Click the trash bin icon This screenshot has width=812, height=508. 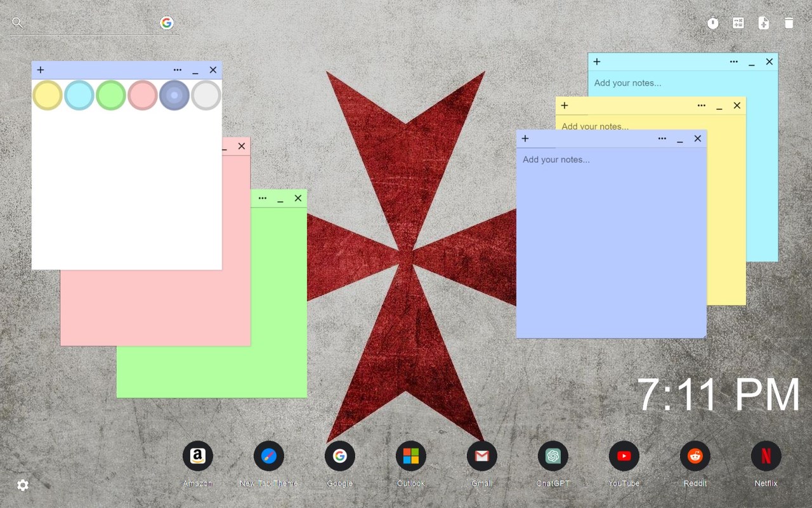coord(789,23)
